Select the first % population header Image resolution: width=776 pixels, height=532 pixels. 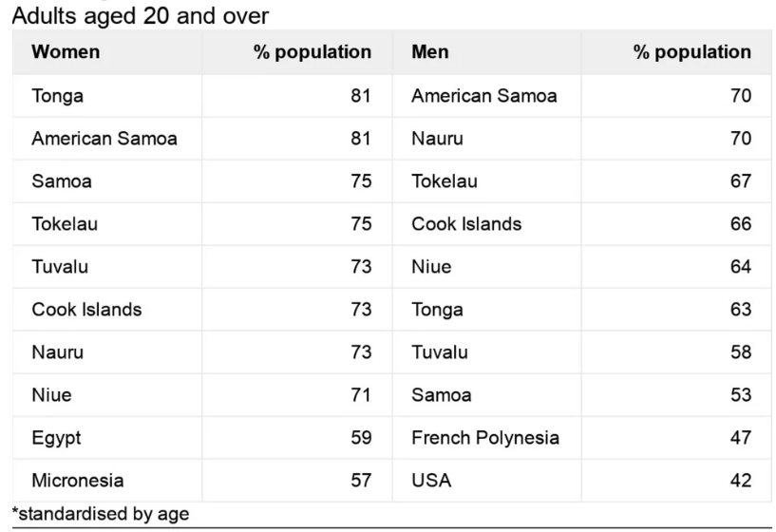312,52
